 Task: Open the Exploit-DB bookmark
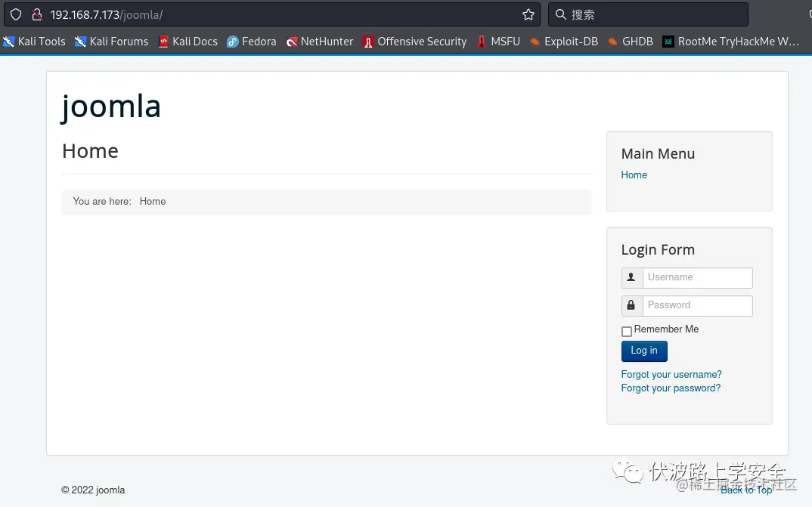coord(564,42)
